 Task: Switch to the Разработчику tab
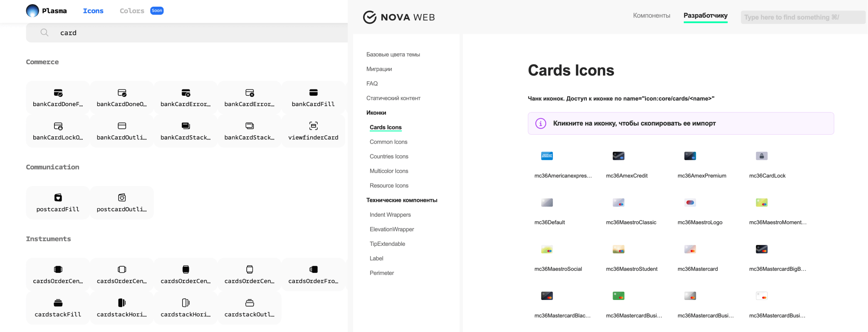click(705, 15)
